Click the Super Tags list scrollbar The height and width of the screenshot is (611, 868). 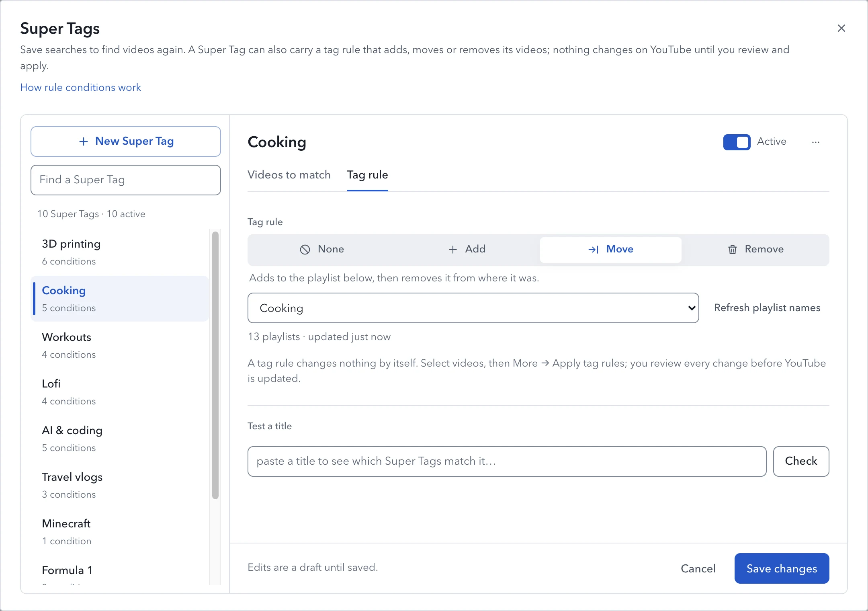pyautogui.click(x=215, y=365)
